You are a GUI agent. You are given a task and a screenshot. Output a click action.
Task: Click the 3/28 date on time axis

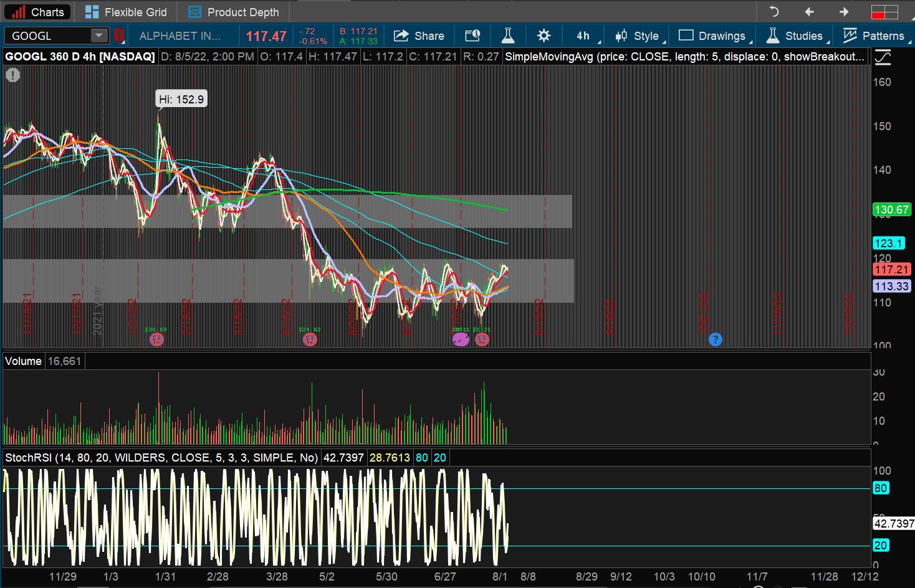[277, 577]
